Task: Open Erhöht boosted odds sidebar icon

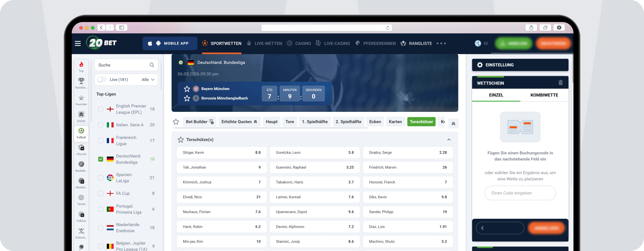Action: [81, 114]
